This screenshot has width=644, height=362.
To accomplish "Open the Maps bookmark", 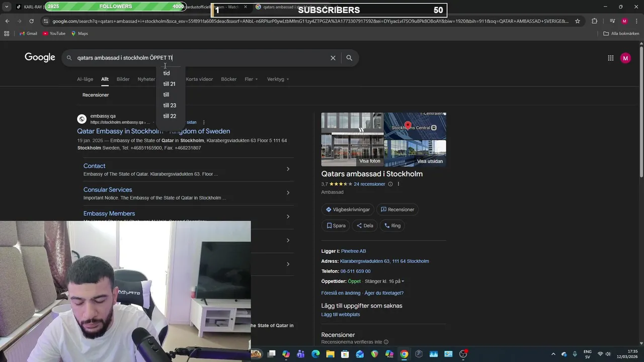I will [x=79, y=33].
